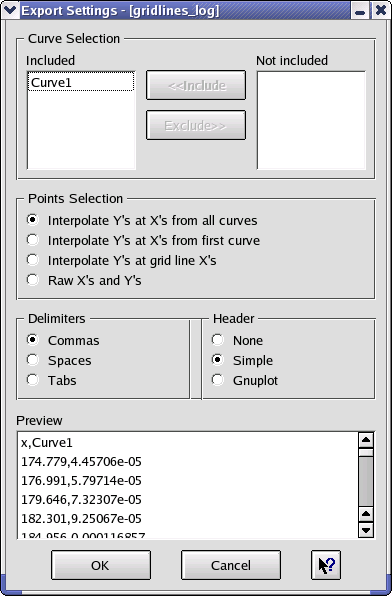The image size is (392, 596).
Task: Click the preview scrollbar bottom down arrow
Action: [x=366, y=529]
